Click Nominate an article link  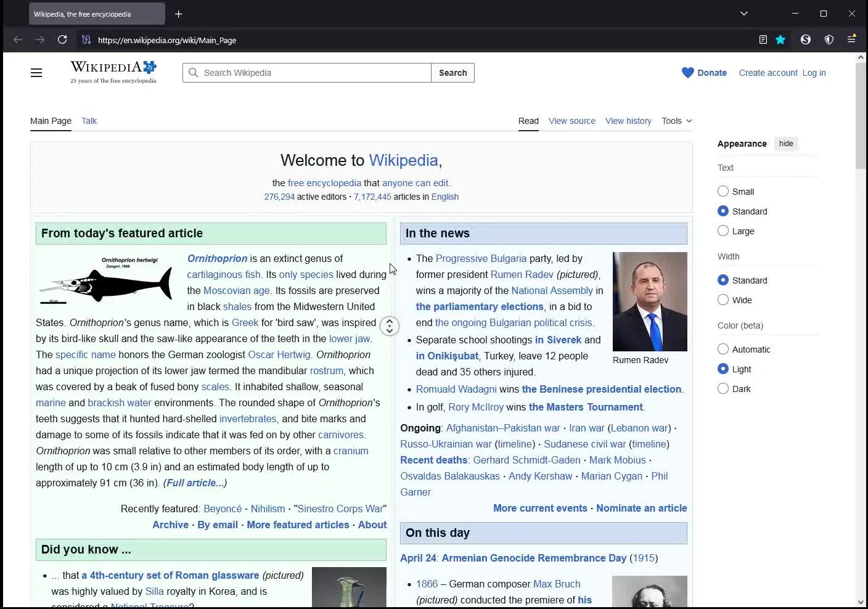click(x=642, y=508)
